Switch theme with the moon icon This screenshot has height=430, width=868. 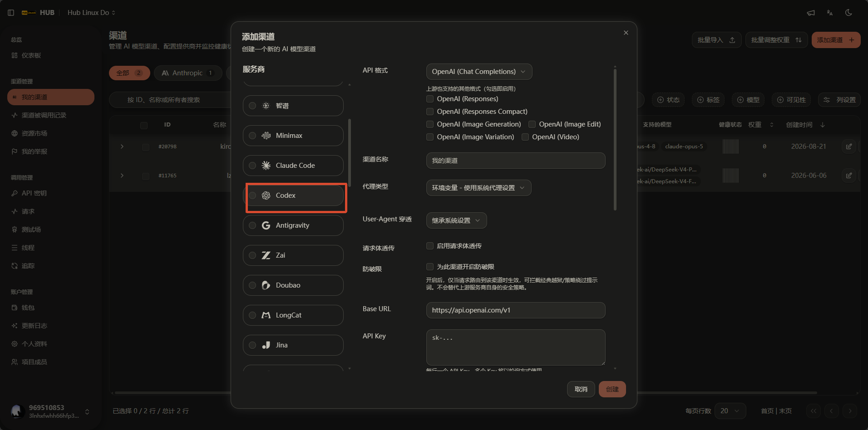tap(848, 13)
